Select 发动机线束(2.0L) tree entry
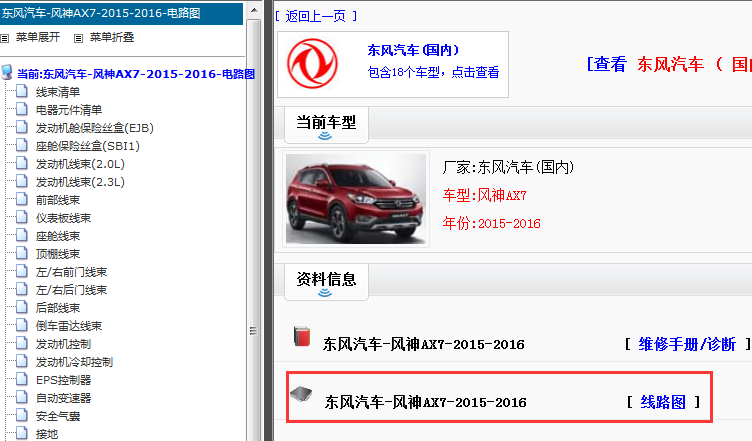The width and height of the screenshot is (752, 441). tap(80, 164)
